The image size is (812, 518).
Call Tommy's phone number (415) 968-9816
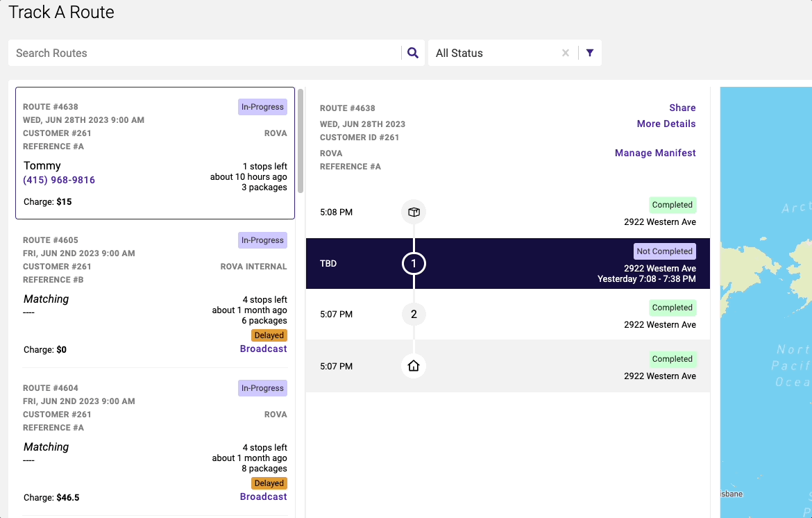[x=59, y=180]
